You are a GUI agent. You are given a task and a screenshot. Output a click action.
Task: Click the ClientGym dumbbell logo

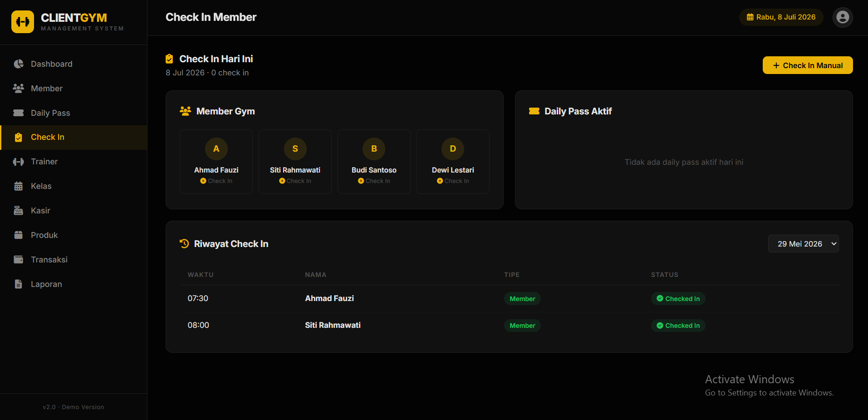(23, 22)
